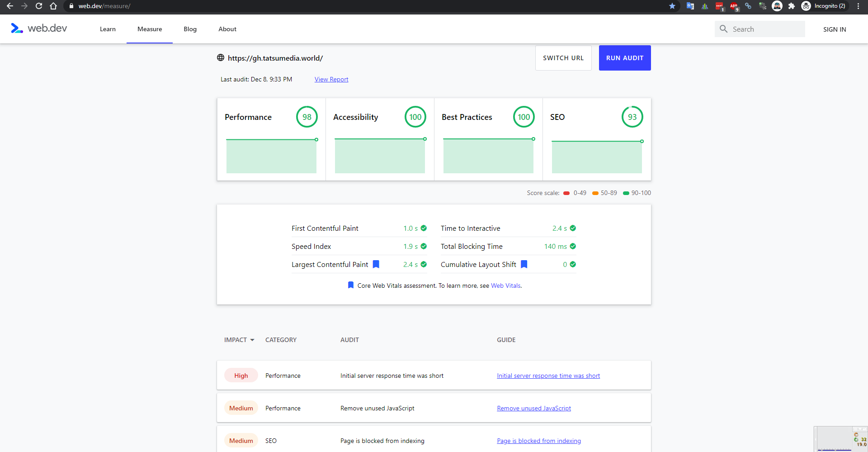Image resolution: width=868 pixels, height=452 pixels.
Task: Click the Largest Contentful Paint bookmark icon
Action: click(376, 264)
